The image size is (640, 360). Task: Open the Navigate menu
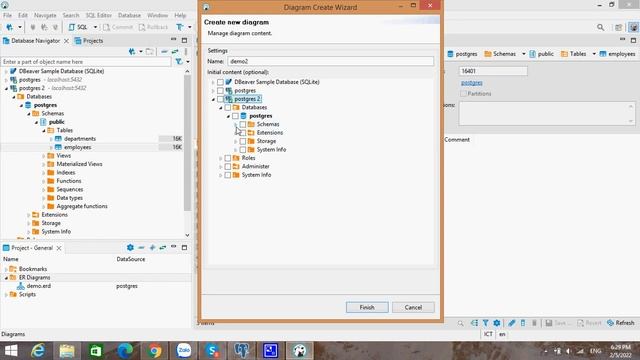45,15
